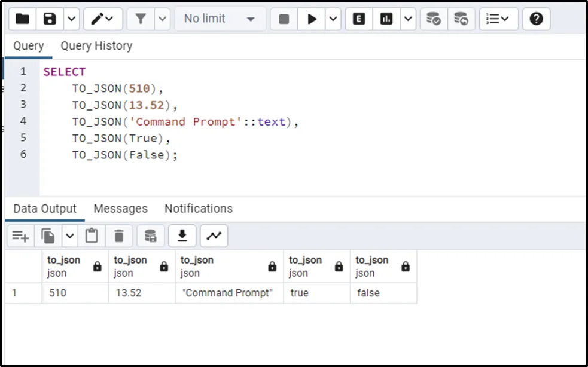Screen dimensions: 588x367
Task: Open the Notifications tab
Action: click(198, 209)
